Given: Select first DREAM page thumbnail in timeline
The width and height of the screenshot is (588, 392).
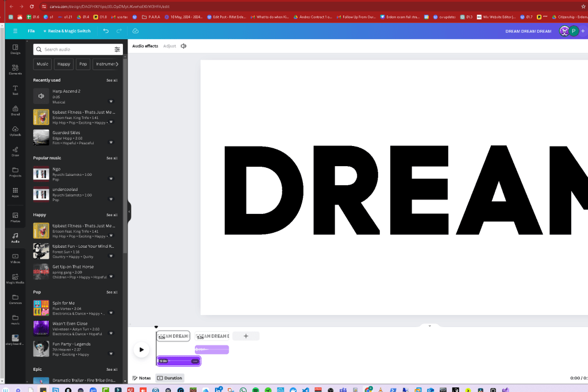Looking at the screenshot, I should pos(173,336).
